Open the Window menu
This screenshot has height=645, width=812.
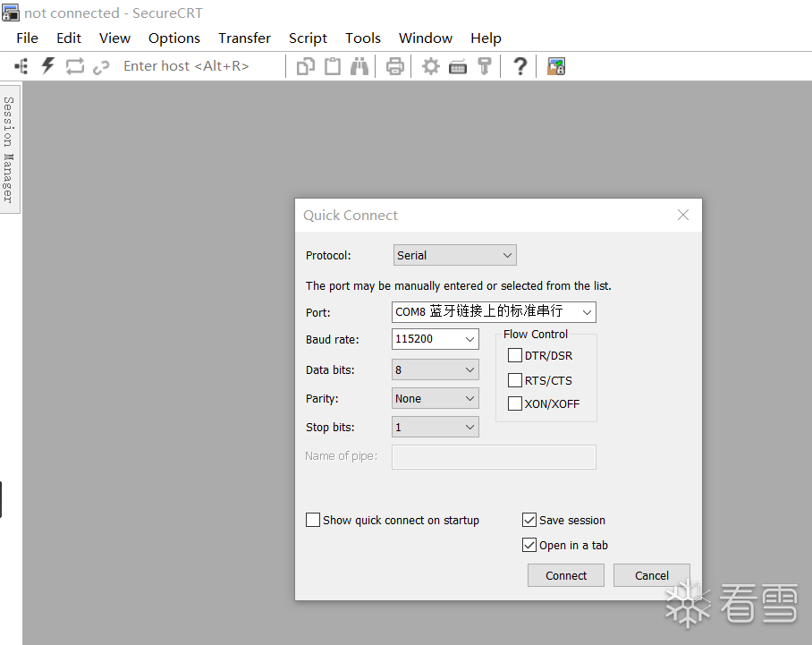point(426,38)
